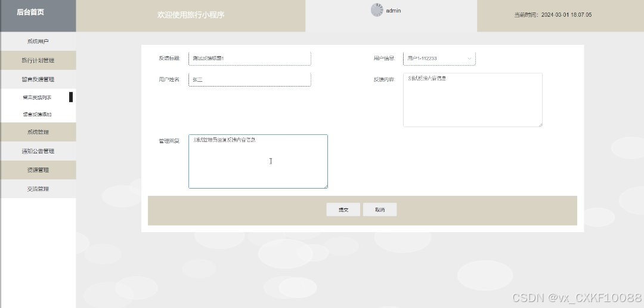Expand the 通知公告管理 menu
Image resolution: width=644 pixels, height=308 pixels.
tap(38, 151)
